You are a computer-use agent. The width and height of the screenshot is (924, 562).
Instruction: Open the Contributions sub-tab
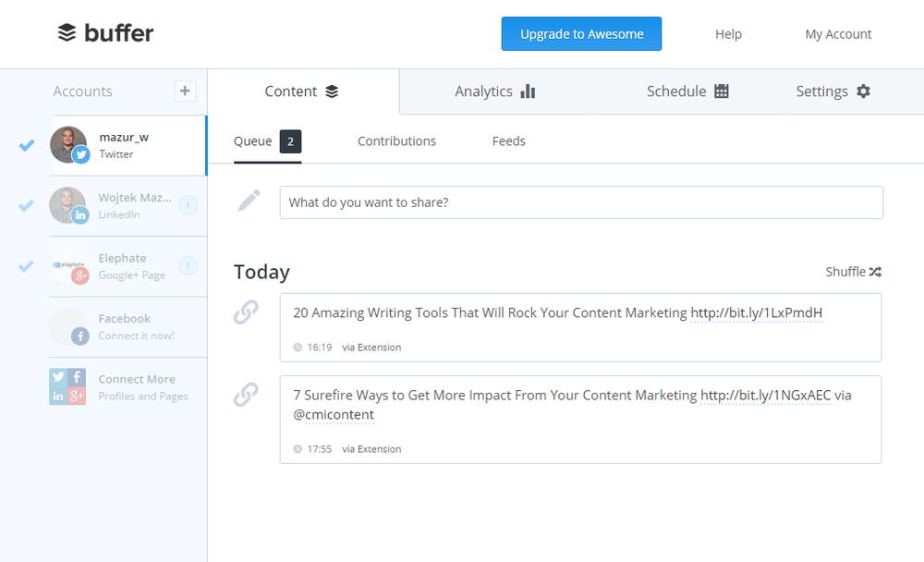pos(396,141)
